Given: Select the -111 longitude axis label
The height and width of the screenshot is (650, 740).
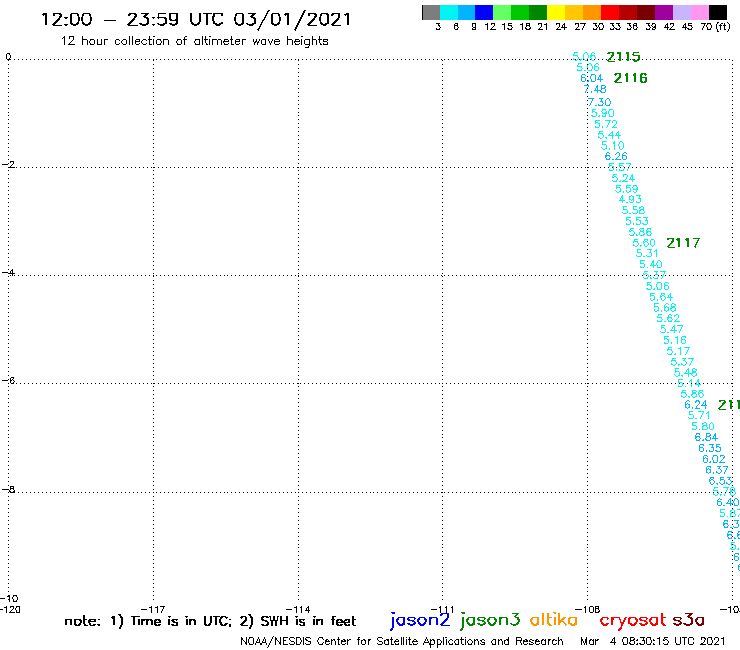Looking at the screenshot, I should (x=442, y=609).
